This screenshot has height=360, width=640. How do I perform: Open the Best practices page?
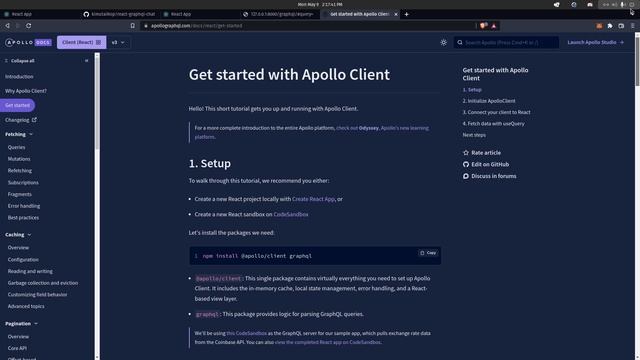pyautogui.click(x=23, y=218)
